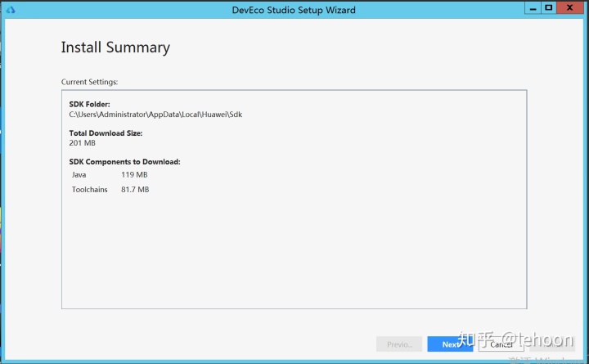Image resolution: width=589 pixels, height=364 pixels.
Task: Close the Setup Wizard window
Action: 570,8
